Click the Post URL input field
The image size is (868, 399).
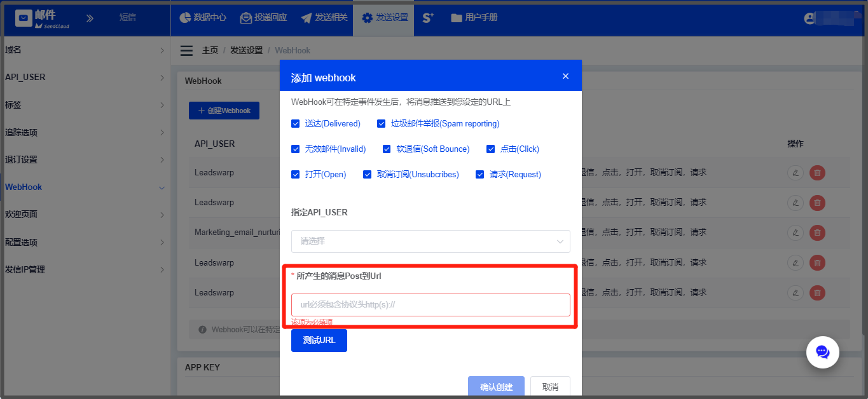[x=431, y=305]
